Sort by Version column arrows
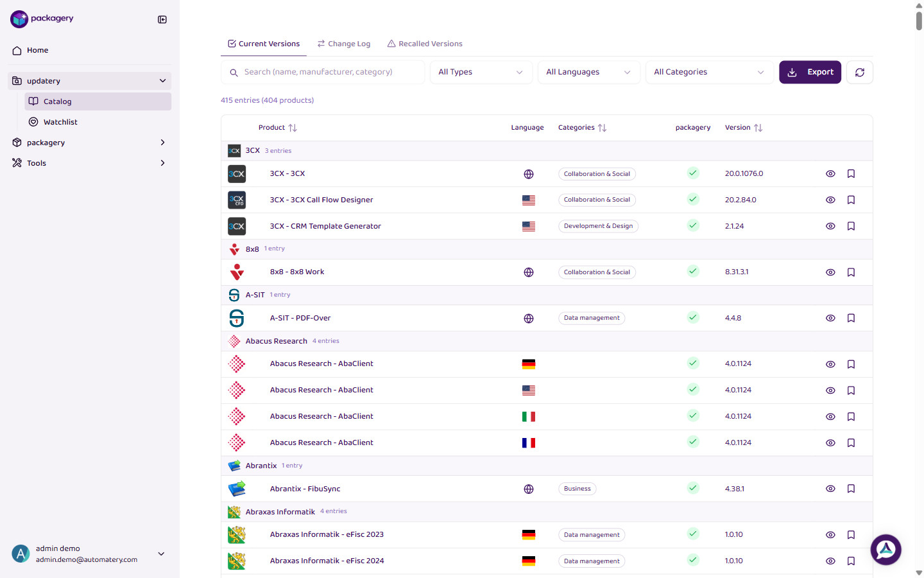 tap(758, 128)
